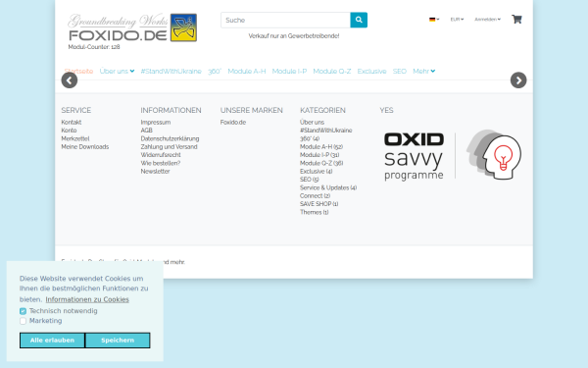Open the Newsletter footer link
The image size is (588, 368).
pos(155,171)
